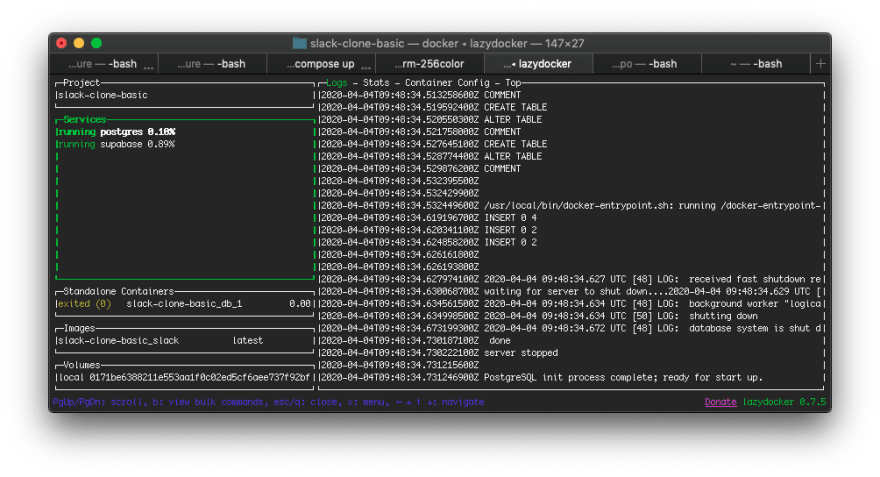Viewport: 880px width, 477px height.
Task: Switch to the lazydocker terminal tab
Action: pyautogui.click(x=538, y=64)
